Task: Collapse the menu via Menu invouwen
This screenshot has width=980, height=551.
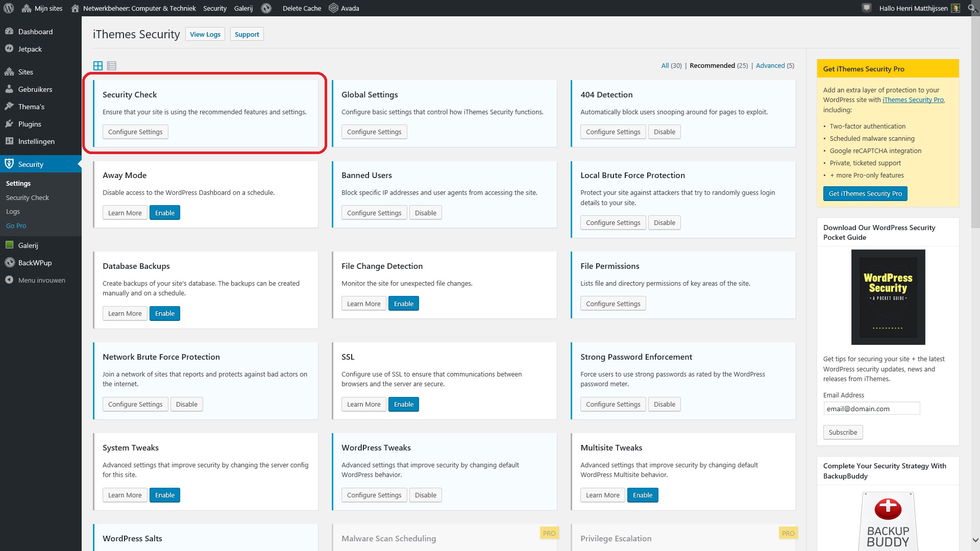Action: 41,280
